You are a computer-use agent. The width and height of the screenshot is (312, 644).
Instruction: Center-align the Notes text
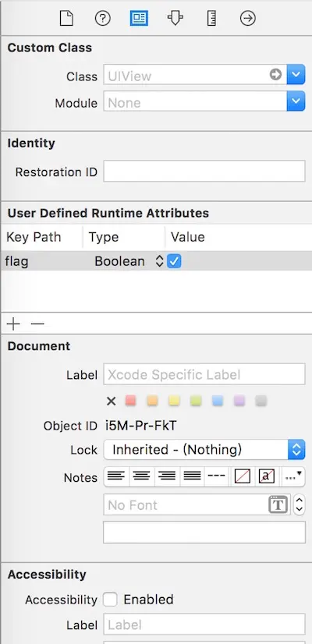click(x=142, y=476)
